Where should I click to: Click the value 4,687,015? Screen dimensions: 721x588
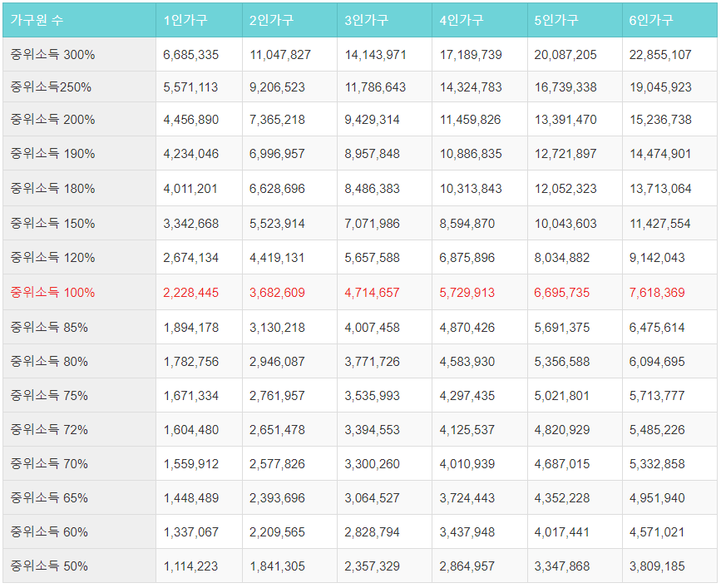click(562, 464)
